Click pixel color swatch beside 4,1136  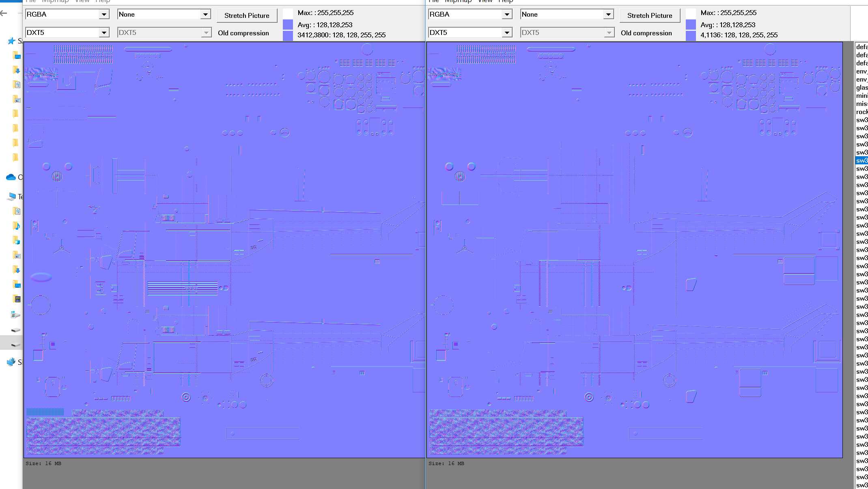691,36
